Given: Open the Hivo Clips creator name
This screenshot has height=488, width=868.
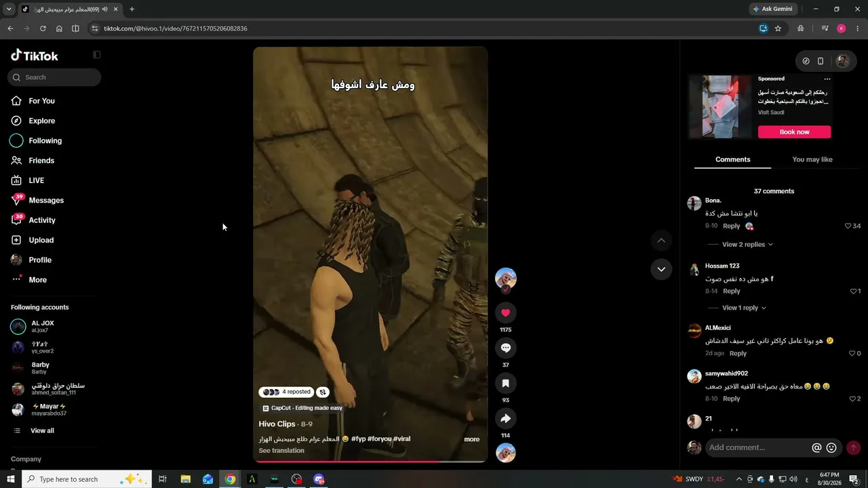Looking at the screenshot, I should [x=277, y=424].
